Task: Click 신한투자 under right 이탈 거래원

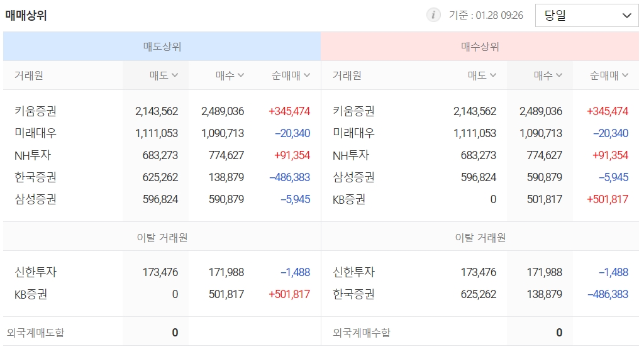Action: tap(353, 272)
